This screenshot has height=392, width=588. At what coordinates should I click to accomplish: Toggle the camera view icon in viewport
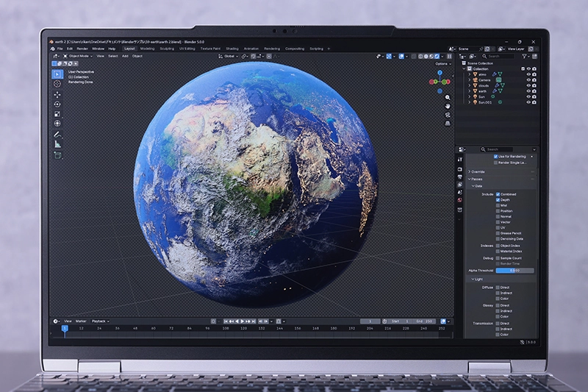click(x=448, y=115)
